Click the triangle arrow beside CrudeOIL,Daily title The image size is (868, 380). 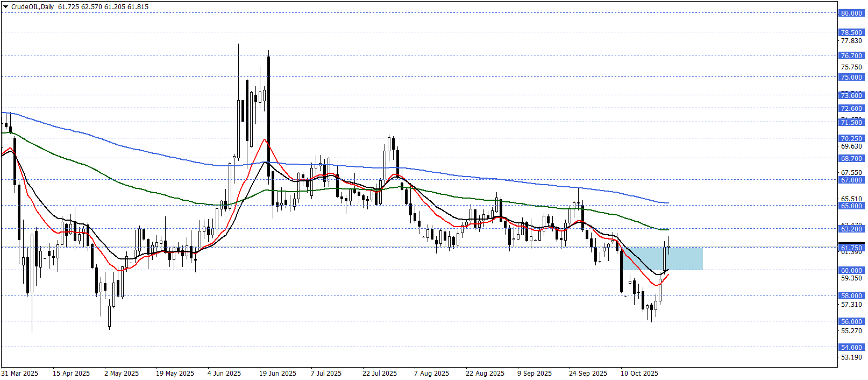click(5, 7)
